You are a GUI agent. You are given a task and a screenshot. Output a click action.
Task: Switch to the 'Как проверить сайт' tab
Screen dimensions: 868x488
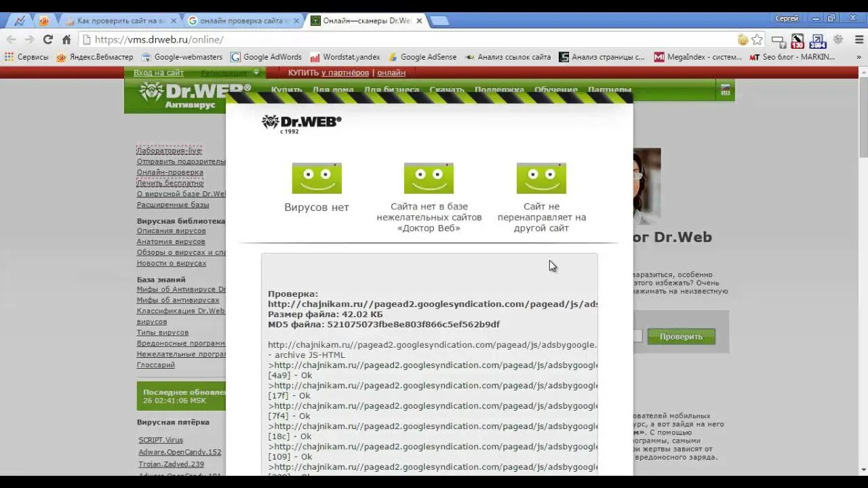[x=120, y=20]
